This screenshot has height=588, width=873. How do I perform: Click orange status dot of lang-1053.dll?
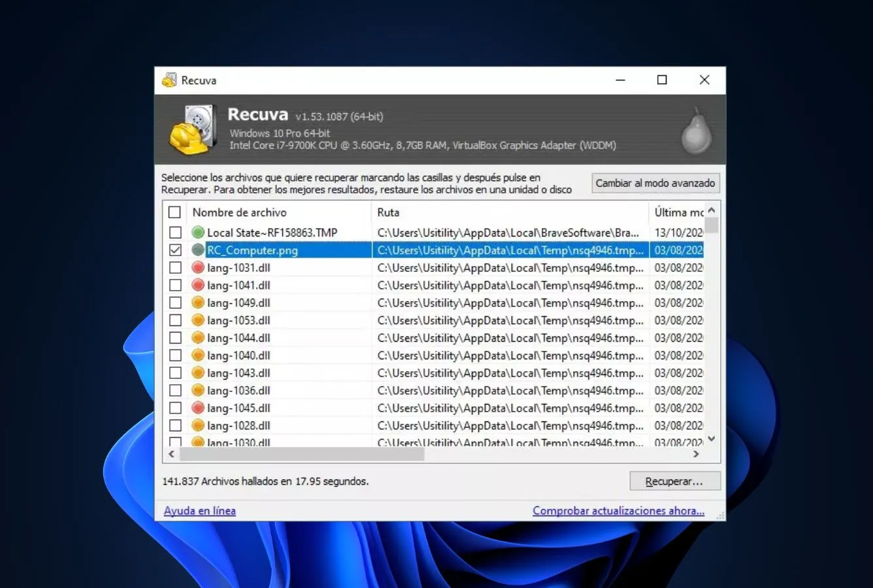tap(198, 320)
